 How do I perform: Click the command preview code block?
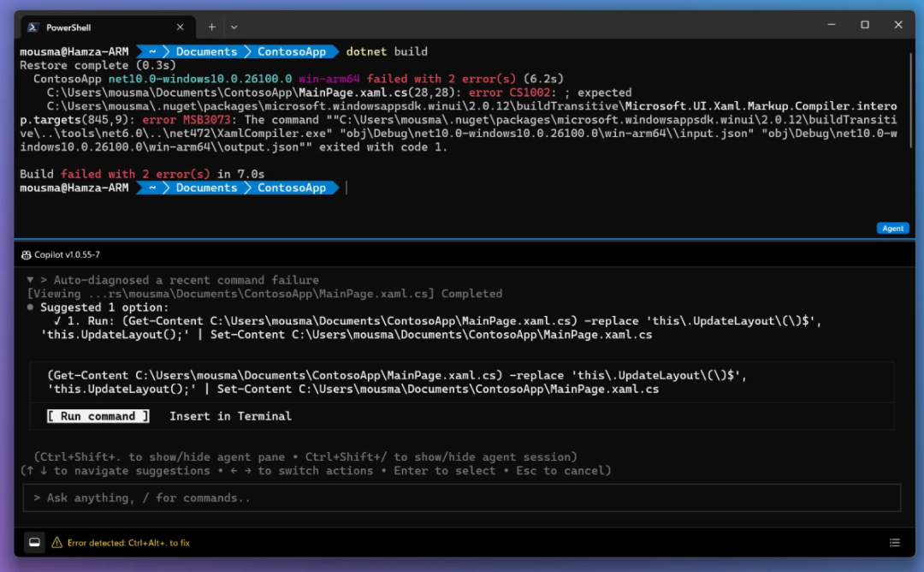point(461,382)
